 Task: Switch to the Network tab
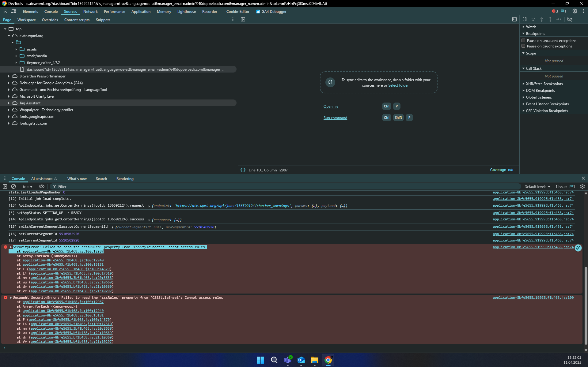(90, 12)
